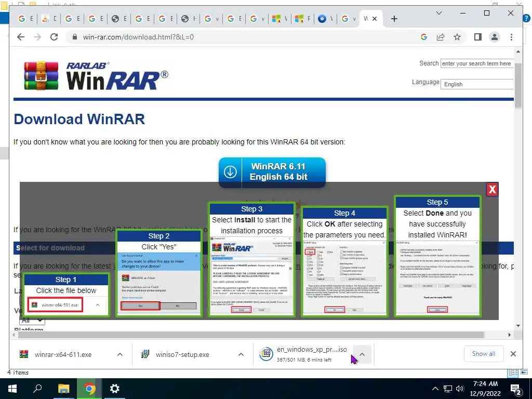Screen dimensions: 532x399
Task: Show hidden system tray icons
Action: click(435, 389)
